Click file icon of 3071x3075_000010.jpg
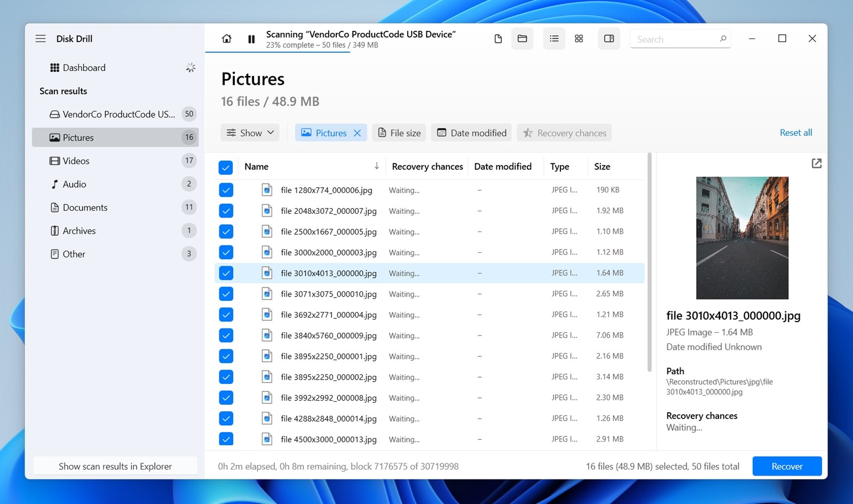 coord(267,294)
